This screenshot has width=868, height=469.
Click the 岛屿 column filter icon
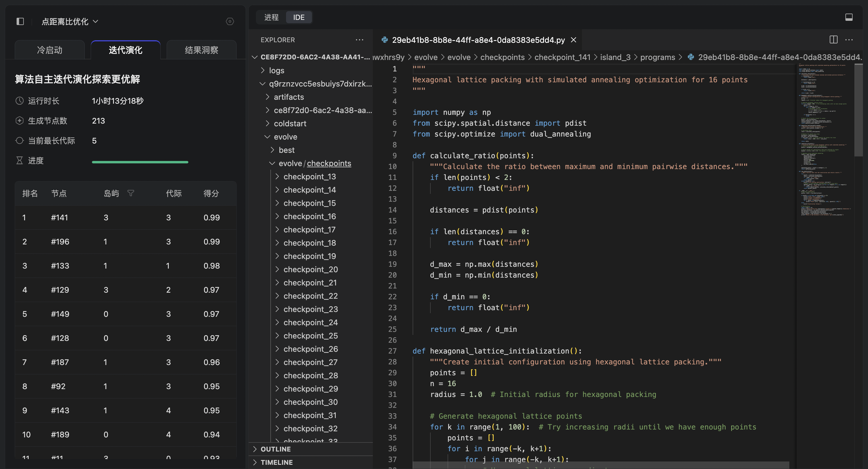(131, 193)
